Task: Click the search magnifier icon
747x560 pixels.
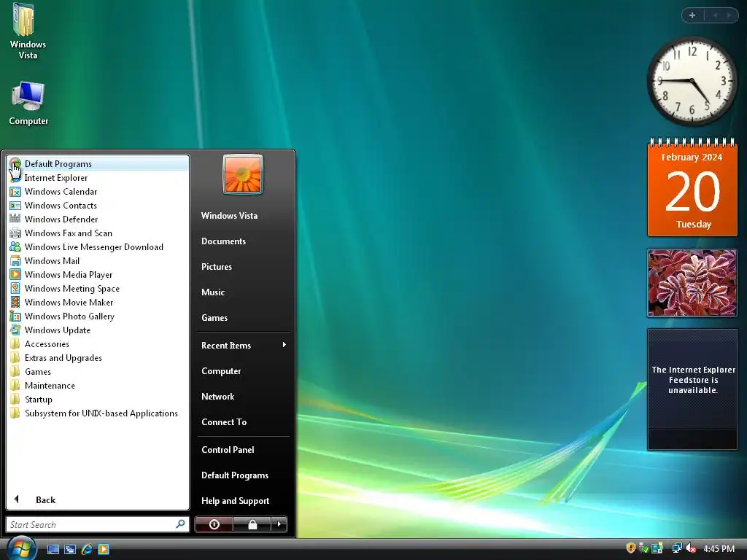Action: [x=181, y=524]
